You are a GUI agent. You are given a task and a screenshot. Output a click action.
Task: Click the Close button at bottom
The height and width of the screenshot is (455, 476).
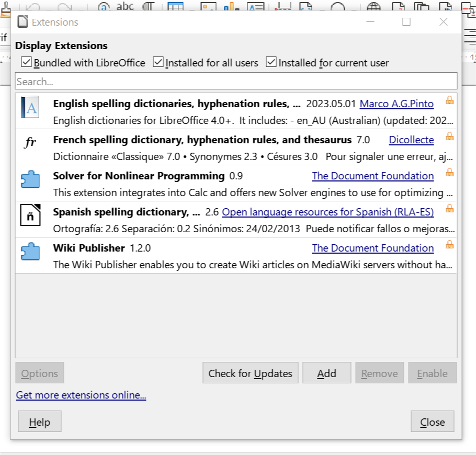tap(432, 422)
